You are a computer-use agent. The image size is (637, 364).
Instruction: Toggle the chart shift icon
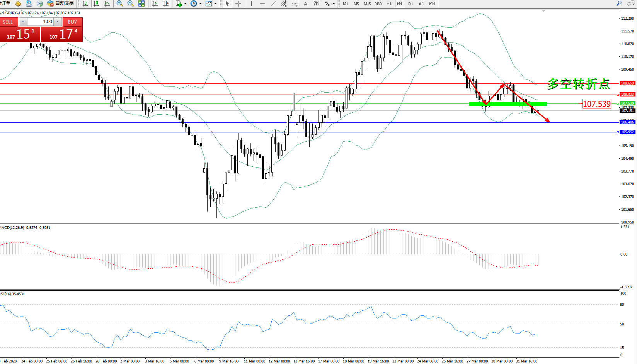click(x=166, y=3)
